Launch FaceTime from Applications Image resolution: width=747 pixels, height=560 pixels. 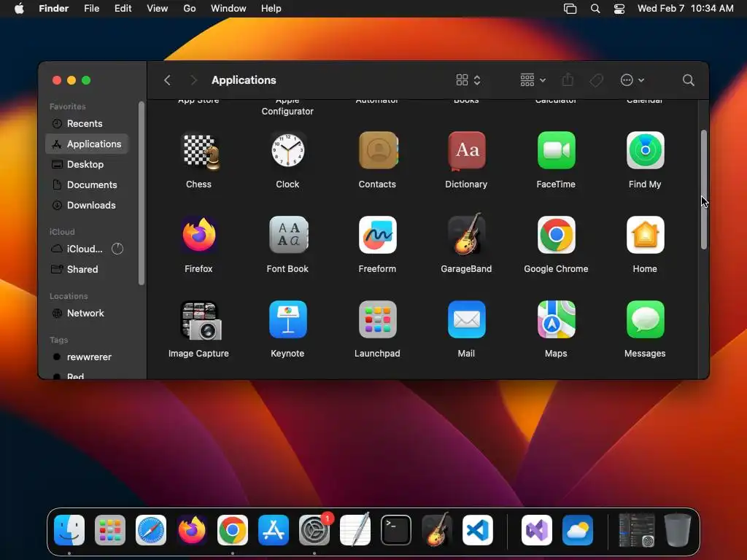point(556,150)
